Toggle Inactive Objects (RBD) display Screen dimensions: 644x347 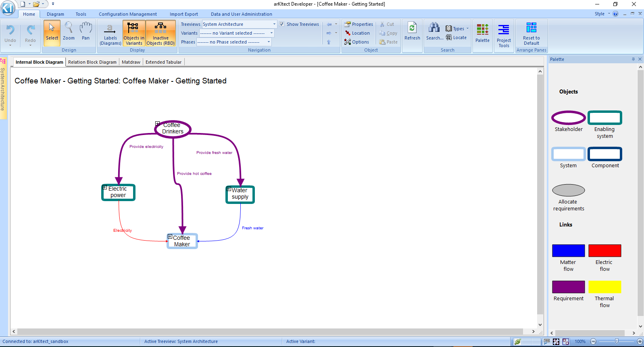tap(160, 34)
